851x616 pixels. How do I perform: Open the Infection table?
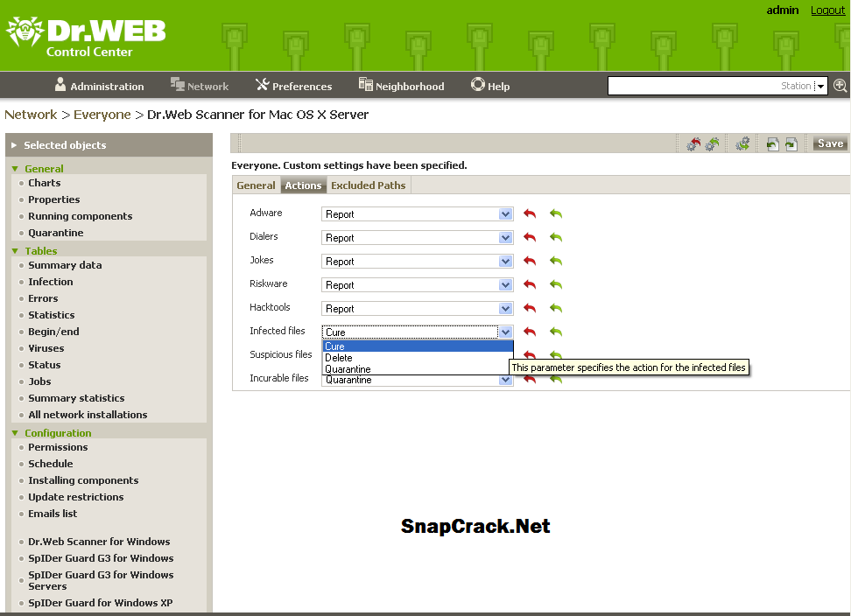pos(51,282)
